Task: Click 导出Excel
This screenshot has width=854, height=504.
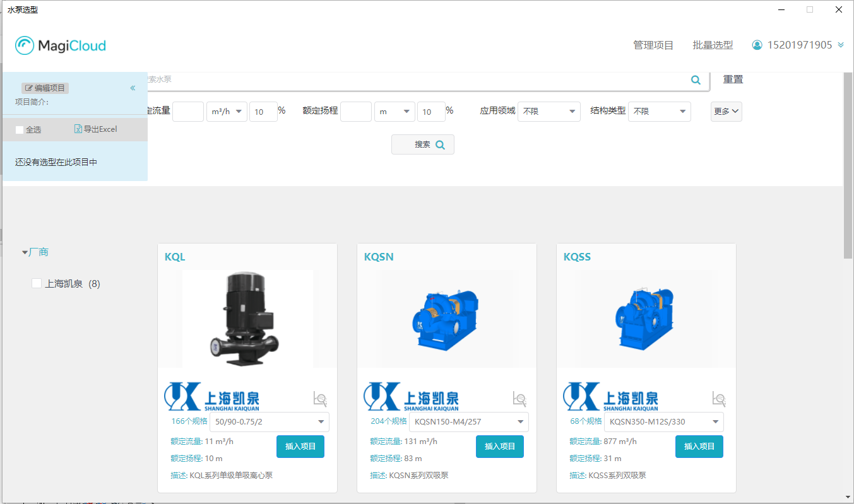Action: pos(96,129)
